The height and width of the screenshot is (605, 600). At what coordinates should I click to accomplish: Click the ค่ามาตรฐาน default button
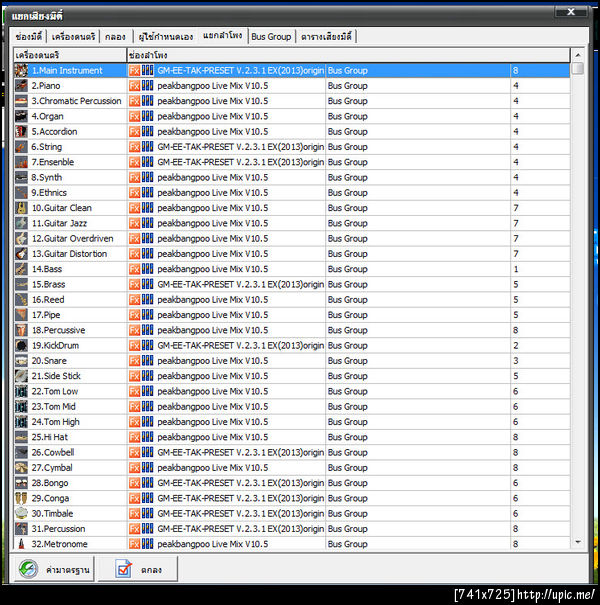click(54, 569)
